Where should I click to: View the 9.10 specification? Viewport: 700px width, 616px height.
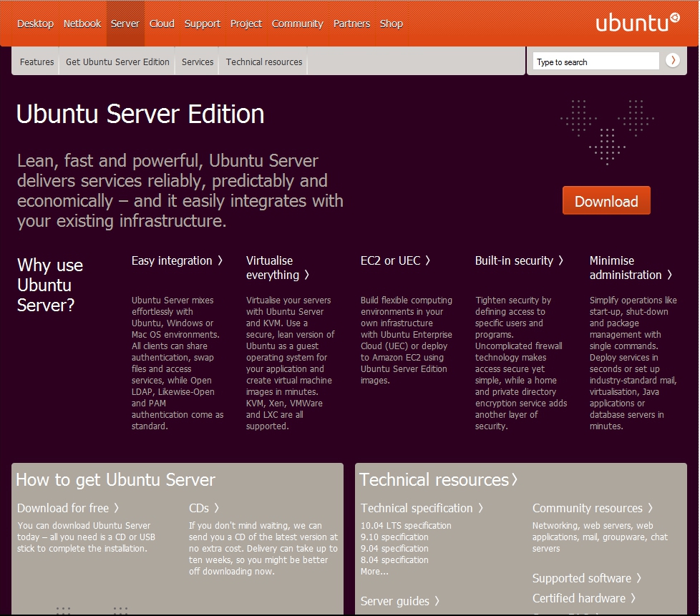[394, 537]
